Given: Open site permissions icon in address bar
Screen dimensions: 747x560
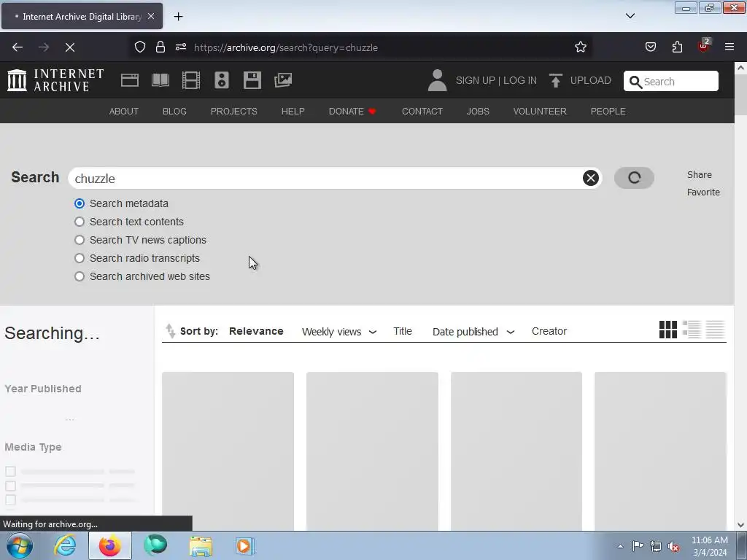Looking at the screenshot, I should (181, 47).
